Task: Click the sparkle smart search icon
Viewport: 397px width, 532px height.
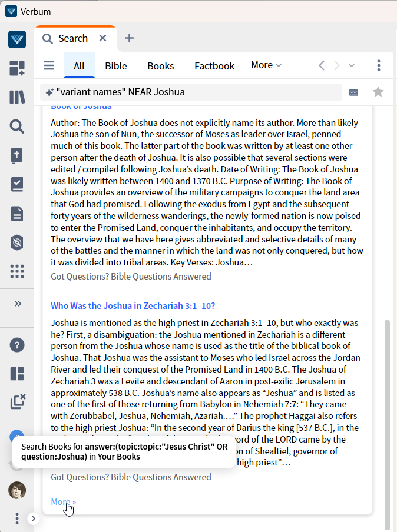Action: click(x=49, y=92)
